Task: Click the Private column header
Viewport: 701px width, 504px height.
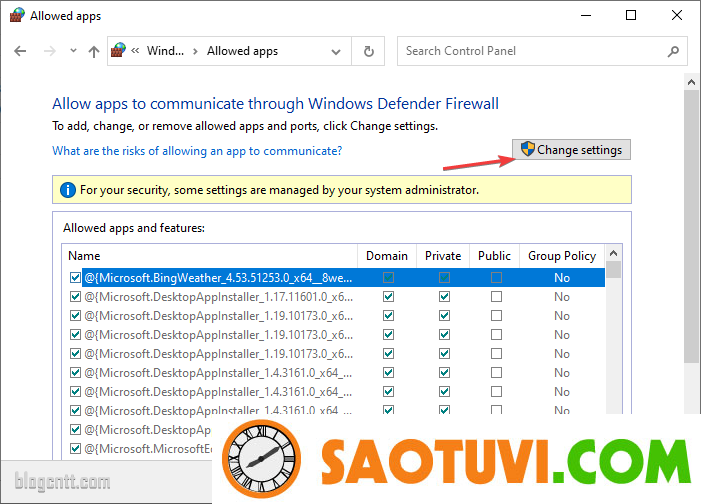Action: (443, 256)
